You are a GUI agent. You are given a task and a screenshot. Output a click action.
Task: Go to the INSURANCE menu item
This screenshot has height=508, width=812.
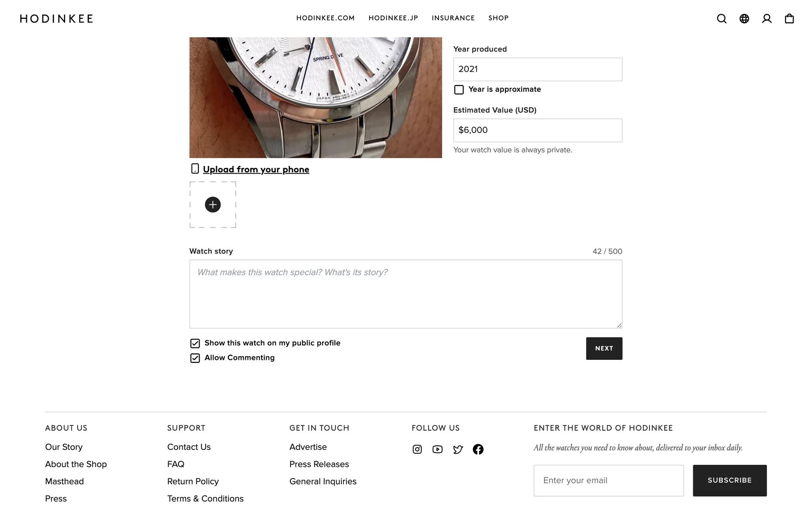click(x=453, y=18)
